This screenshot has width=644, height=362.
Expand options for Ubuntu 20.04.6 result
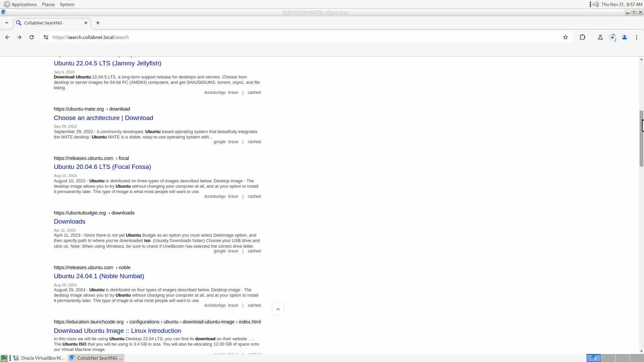pos(243,197)
